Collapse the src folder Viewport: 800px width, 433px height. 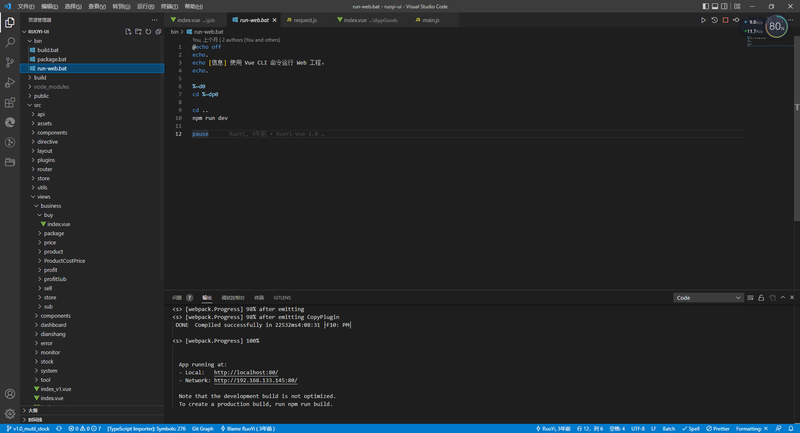point(92,105)
